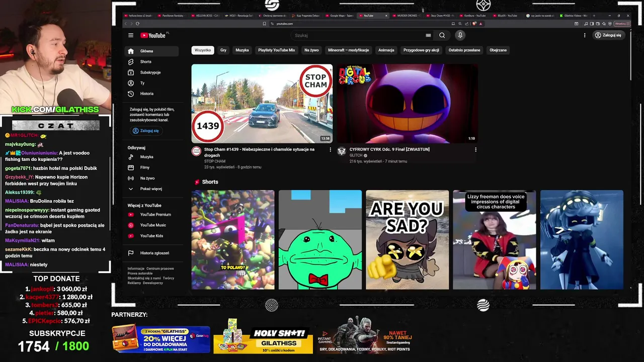Open the TO POLAND? short
644x362 pixels.
pos(233,240)
